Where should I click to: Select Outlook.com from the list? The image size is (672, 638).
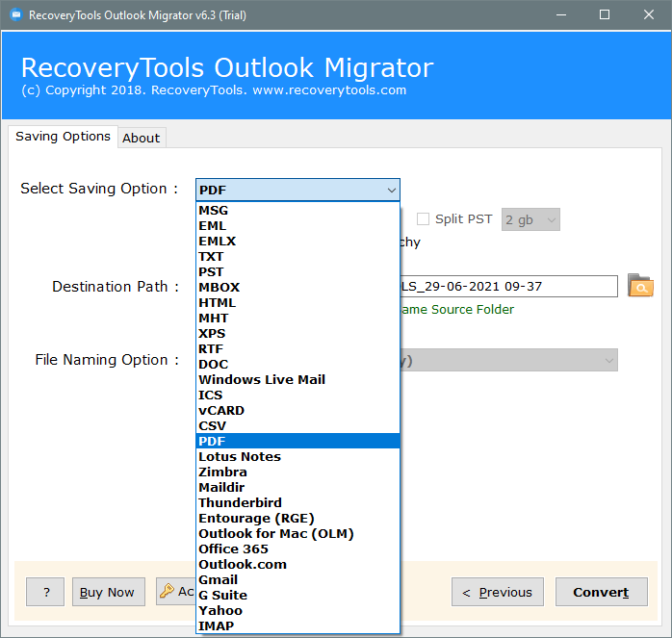(297, 565)
